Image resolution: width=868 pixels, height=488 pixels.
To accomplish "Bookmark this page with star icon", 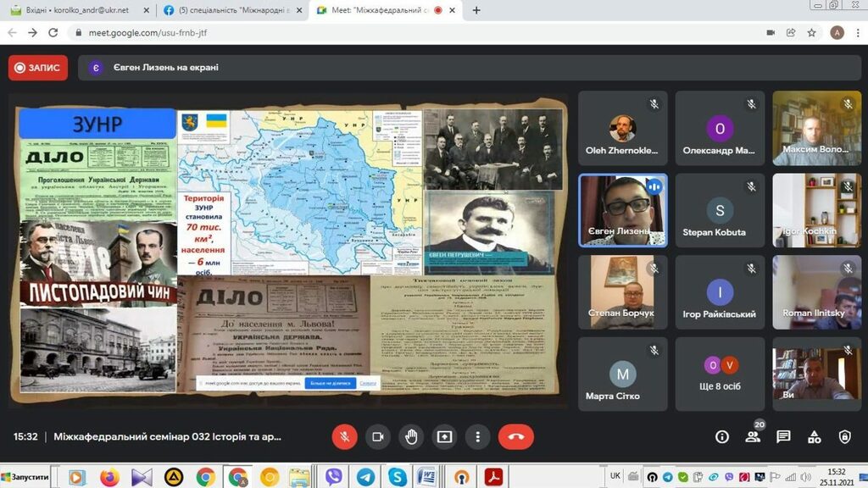I will point(811,32).
